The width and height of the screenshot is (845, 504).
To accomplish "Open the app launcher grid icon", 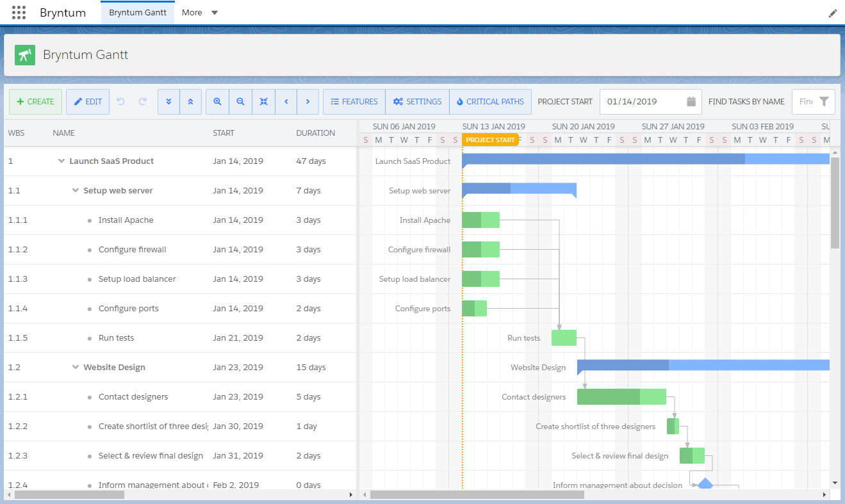I will pos(19,12).
